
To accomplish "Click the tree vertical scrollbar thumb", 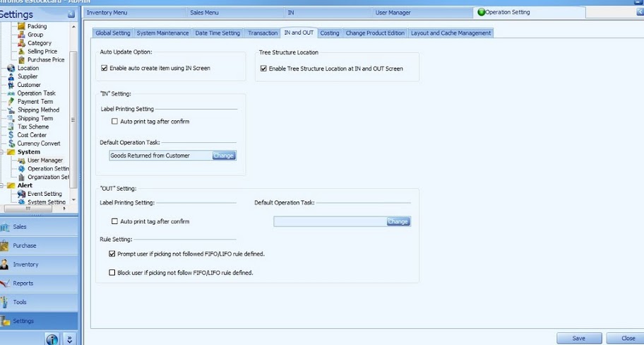I will pos(73,119).
